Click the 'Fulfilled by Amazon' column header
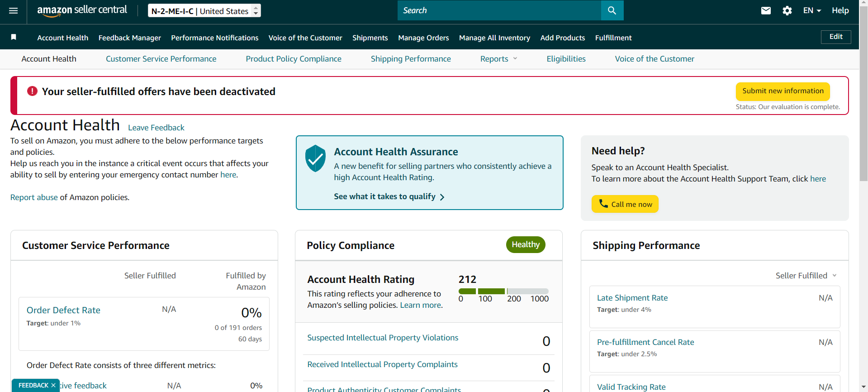This screenshot has height=392, width=868. [x=246, y=281]
